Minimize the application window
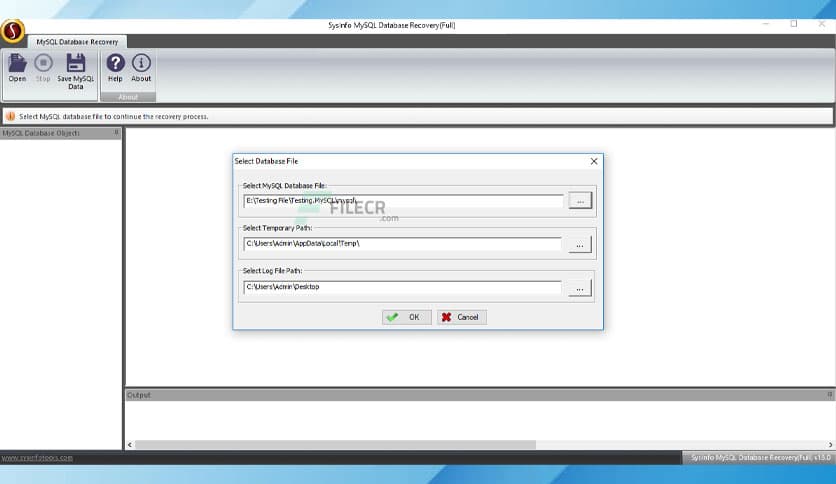836x484 pixels. 766,24
